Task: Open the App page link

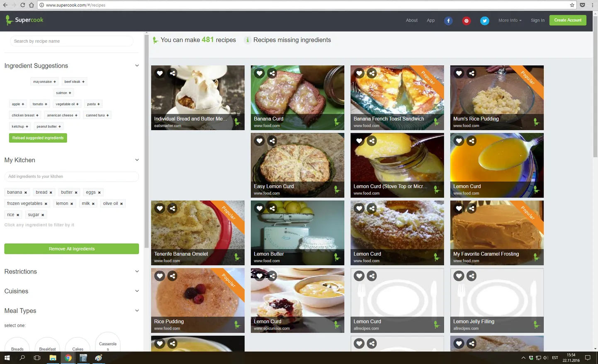Action: (431, 20)
